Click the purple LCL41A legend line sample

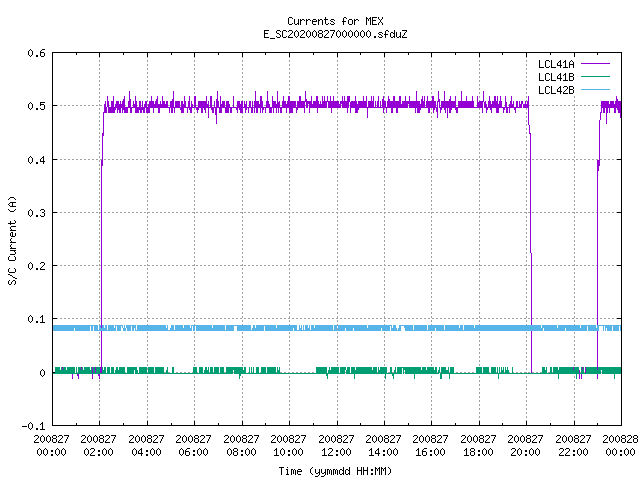tap(595, 64)
